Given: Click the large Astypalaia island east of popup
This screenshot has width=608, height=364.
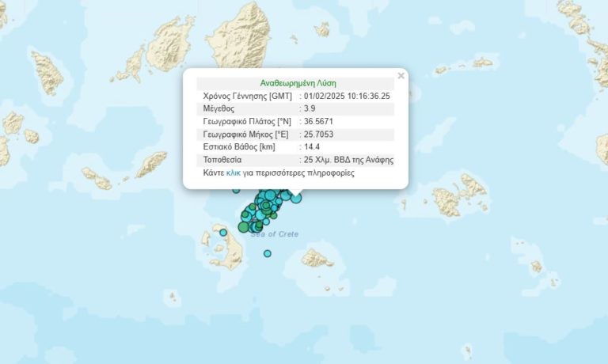Looking at the screenshot, I should click(x=458, y=195).
